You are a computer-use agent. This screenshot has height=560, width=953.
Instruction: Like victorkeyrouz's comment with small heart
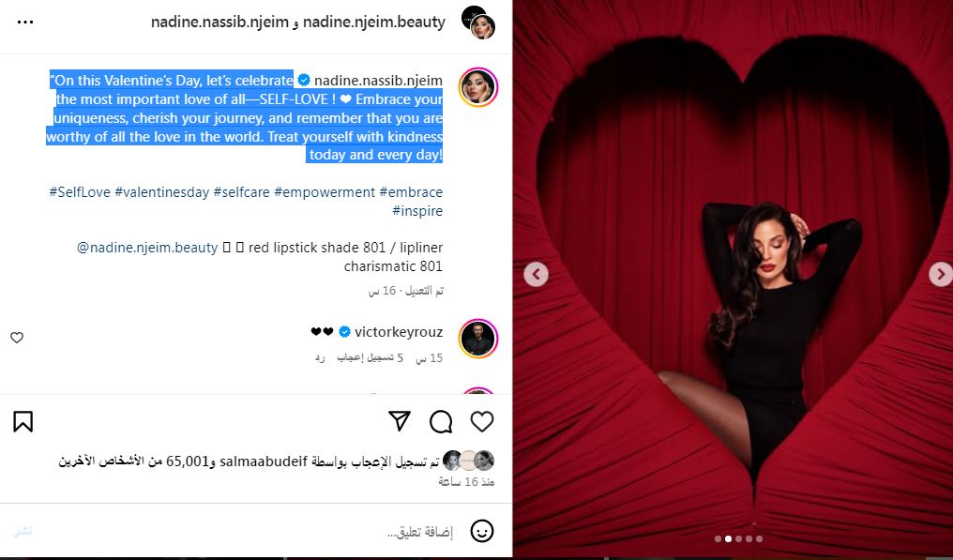coord(17,338)
